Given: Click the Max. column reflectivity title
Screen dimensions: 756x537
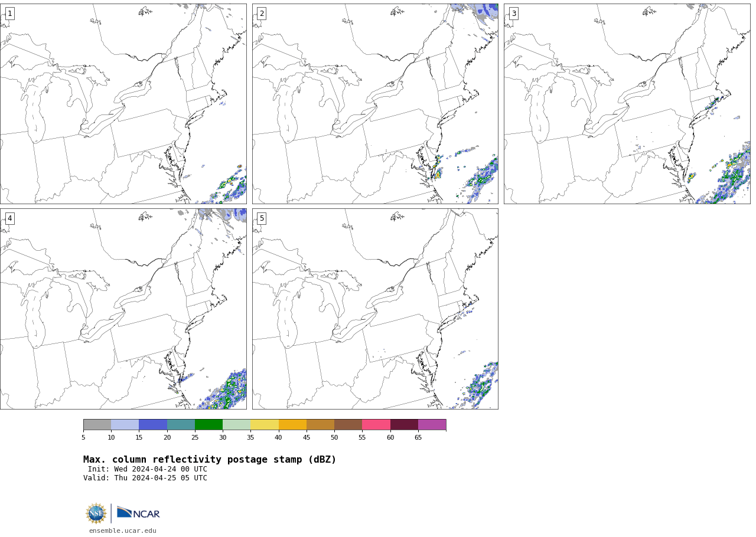Looking at the screenshot, I should 210,460.
